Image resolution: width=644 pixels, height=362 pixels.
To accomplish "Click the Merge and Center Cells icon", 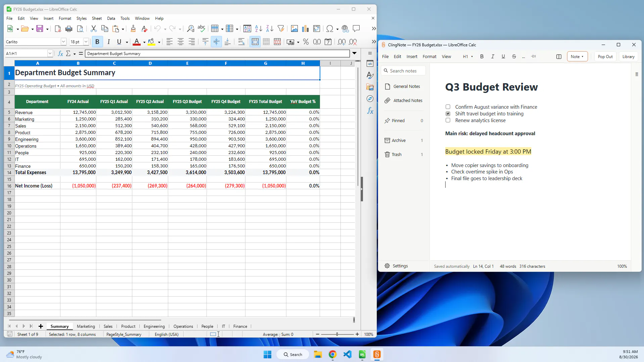I will 255,42.
